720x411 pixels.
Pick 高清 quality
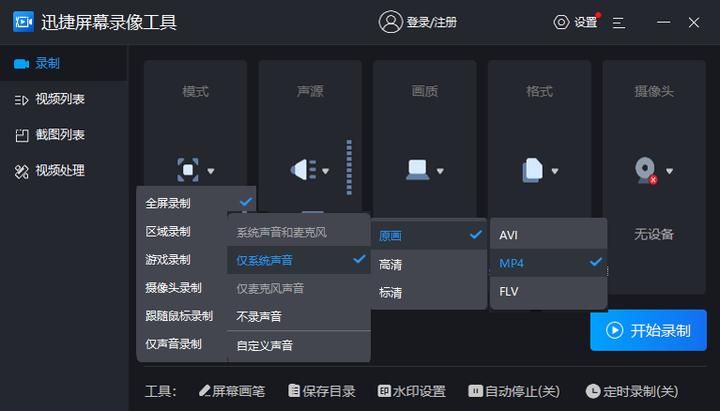[x=429, y=264]
